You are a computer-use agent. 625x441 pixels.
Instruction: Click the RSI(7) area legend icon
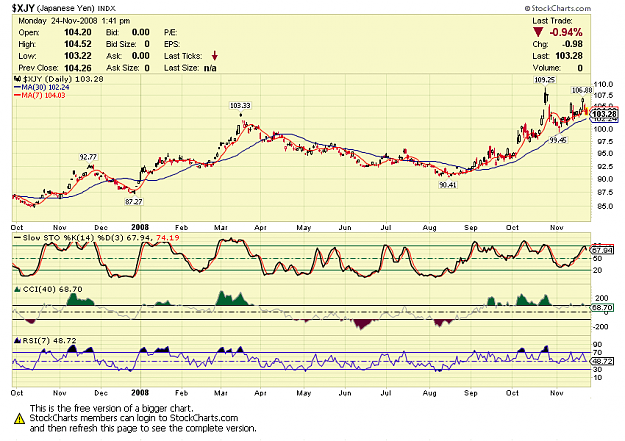(x=17, y=341)
